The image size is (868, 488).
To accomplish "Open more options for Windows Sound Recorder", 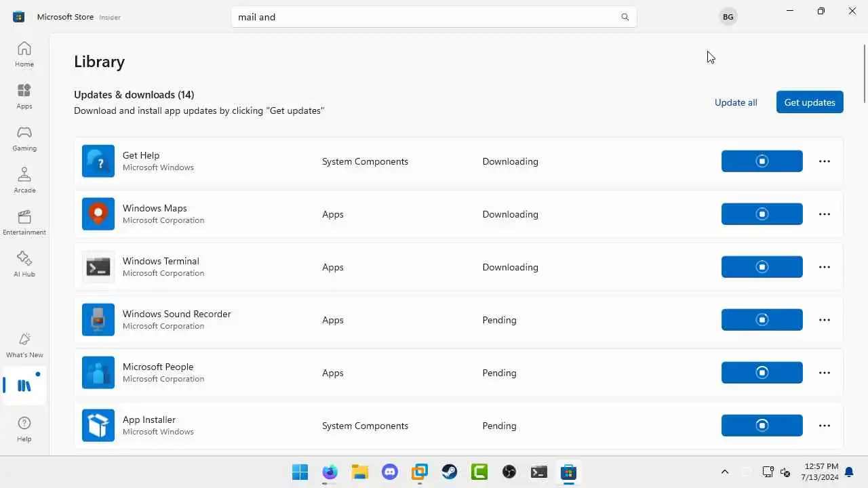I will [x=825, y=320].
